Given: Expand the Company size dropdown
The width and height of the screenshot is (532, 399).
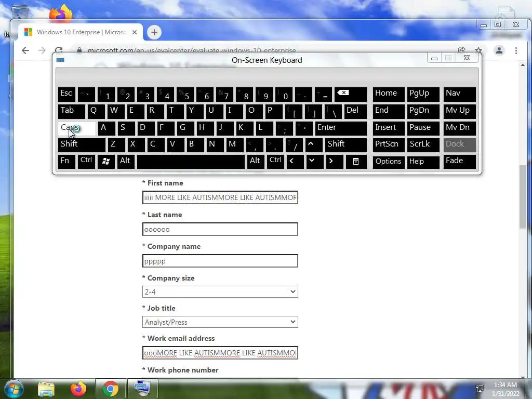Looking at the screenshot, I should 220,292.
